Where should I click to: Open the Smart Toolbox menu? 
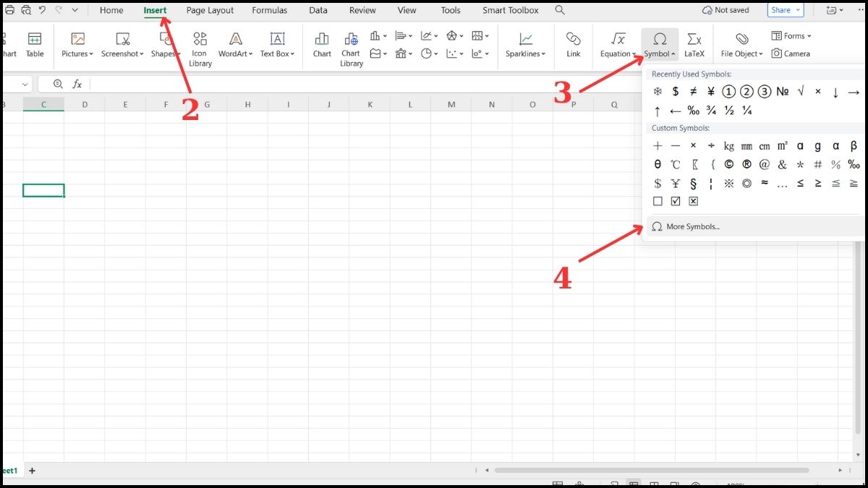pyautogui.click(x=510, y=10)
